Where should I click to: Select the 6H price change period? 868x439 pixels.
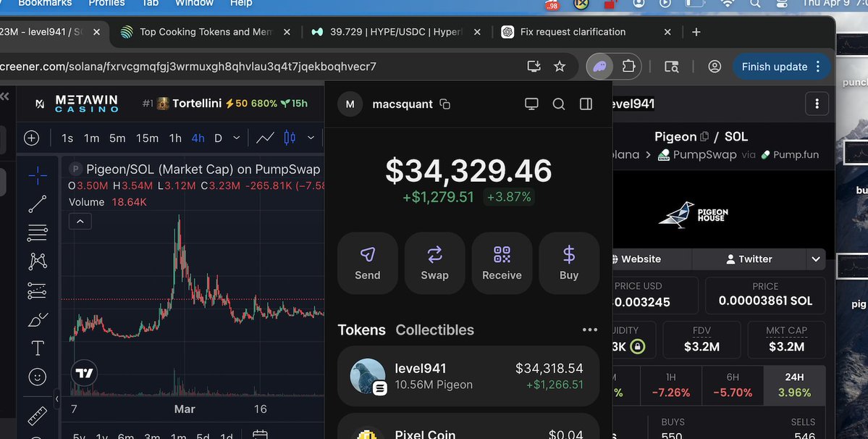click(x=733, y=385)
